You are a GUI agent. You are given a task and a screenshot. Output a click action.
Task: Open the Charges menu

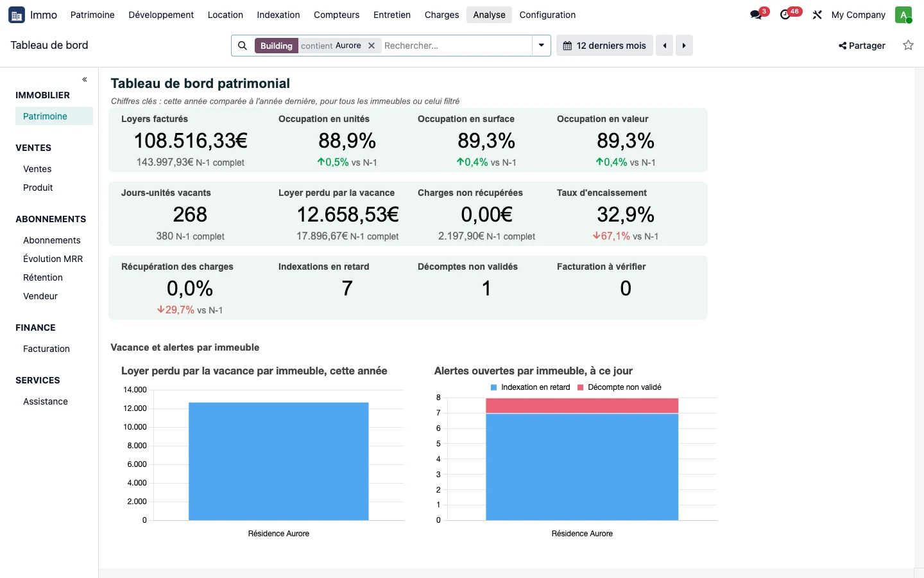(x=441, y=15)
